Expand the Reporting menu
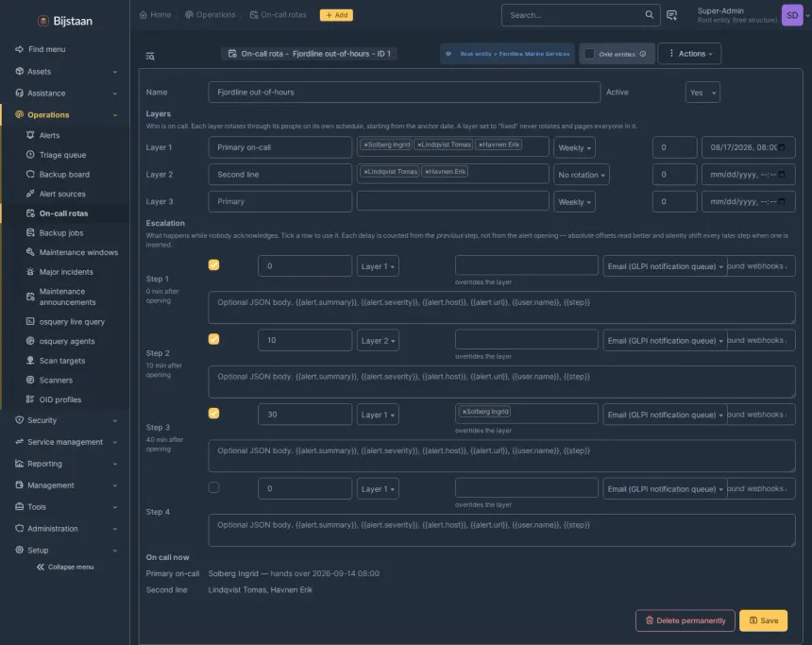The width and height of the screenshot is (812, 645). click(66, 464)
